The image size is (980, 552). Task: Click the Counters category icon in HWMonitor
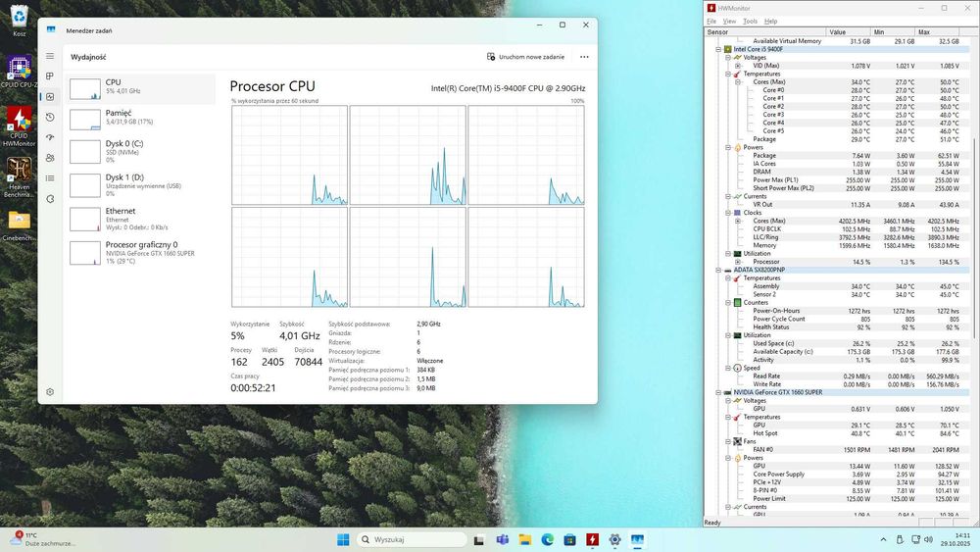(738, 303)
